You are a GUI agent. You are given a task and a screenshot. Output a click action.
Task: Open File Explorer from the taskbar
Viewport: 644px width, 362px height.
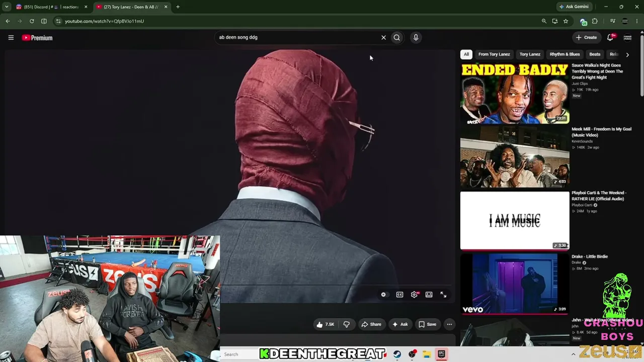(427, 354)
